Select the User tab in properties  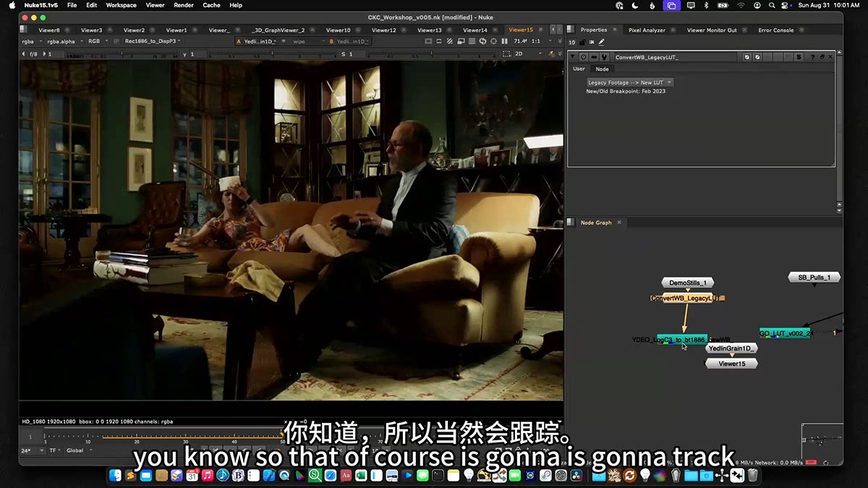pos(579,69)
